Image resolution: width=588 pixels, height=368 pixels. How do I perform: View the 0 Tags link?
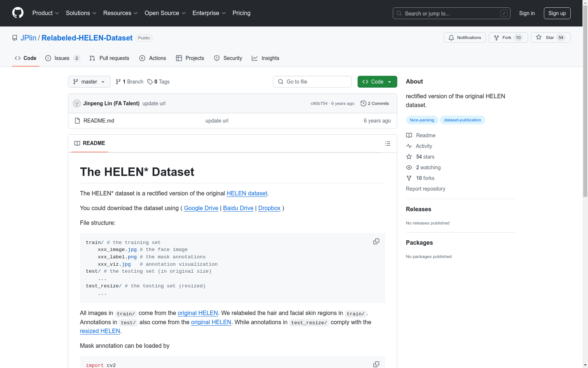(x=158, y=82)
